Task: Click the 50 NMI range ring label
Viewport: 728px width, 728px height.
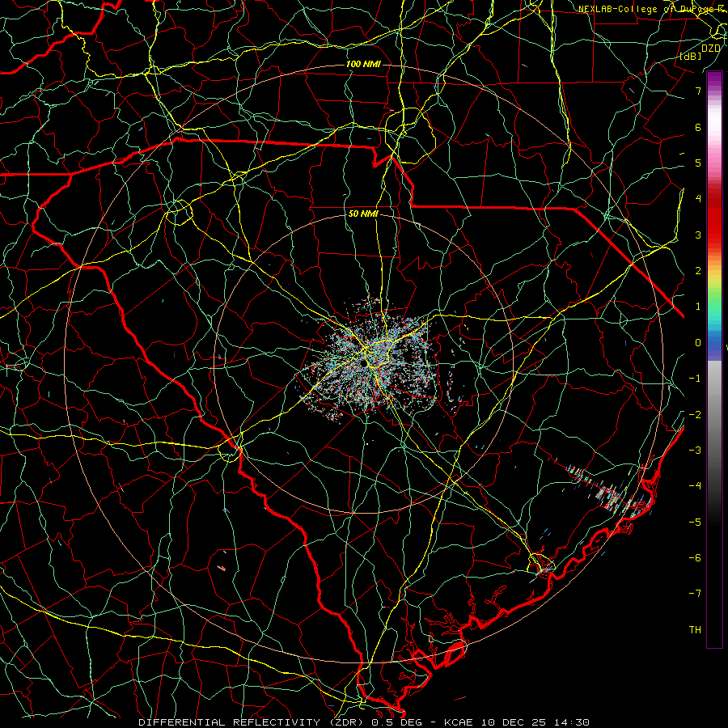Action: 363,214
